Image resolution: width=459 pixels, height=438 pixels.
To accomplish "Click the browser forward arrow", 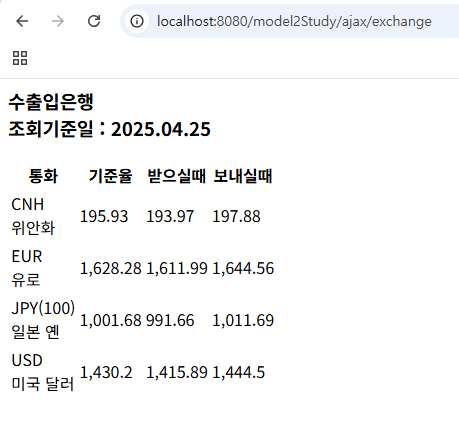I will [x=58, y=21].
